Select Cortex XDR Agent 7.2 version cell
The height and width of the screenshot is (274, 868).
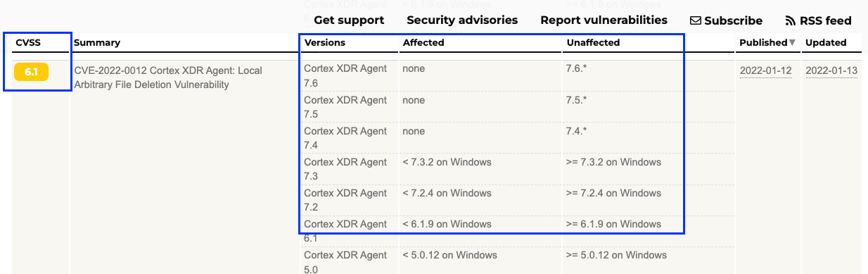pyautogui.click(x=345, y=200)
